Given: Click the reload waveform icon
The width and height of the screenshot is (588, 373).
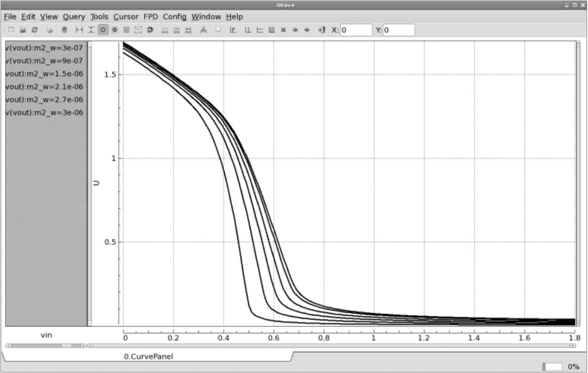Looking at the screenshot, I should coord(34,30).
